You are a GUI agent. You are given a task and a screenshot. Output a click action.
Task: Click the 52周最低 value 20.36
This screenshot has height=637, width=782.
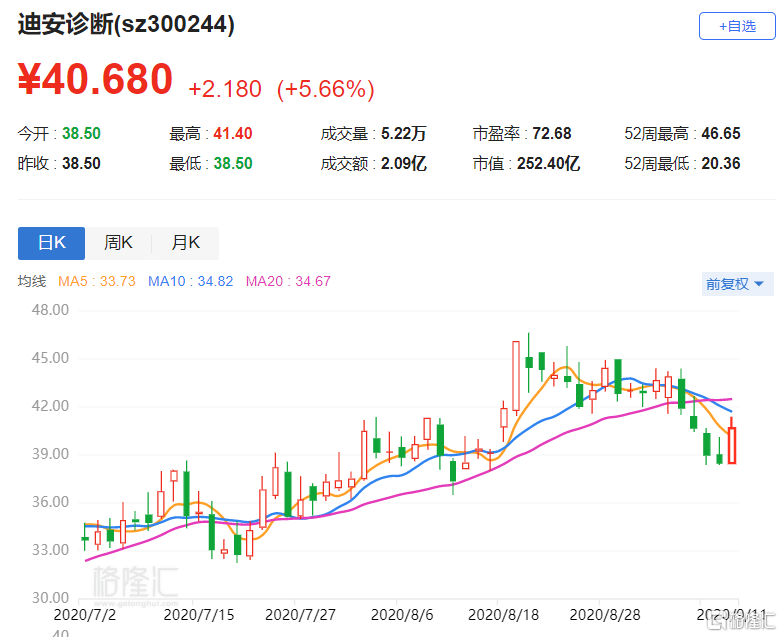click(721, 163)
